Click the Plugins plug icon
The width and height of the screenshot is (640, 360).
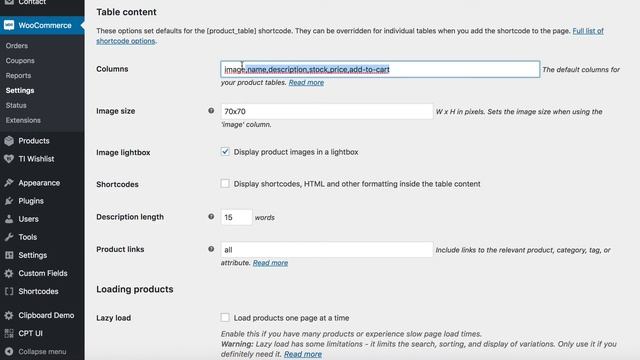coord(9,201)
